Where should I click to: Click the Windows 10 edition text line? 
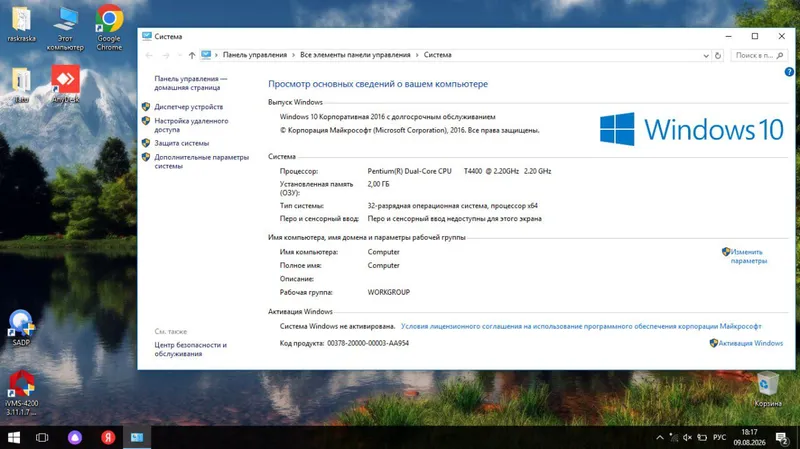(x=387, y=117)
